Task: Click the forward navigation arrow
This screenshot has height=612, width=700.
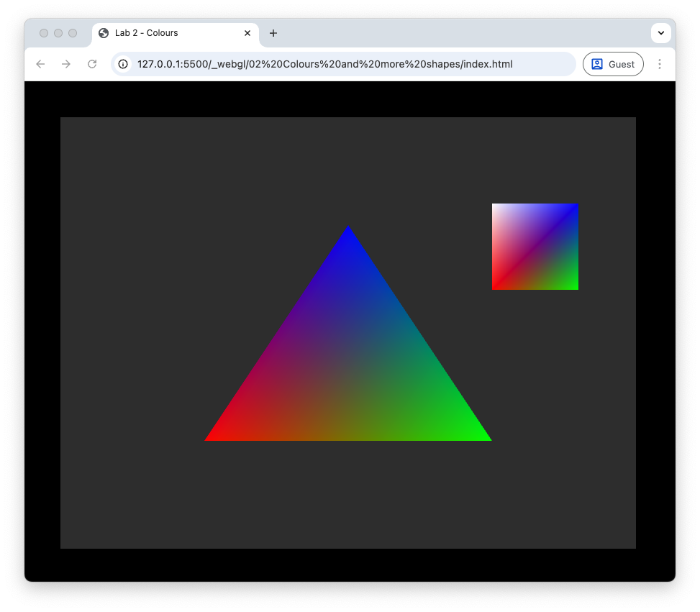Action: point(66,64)
